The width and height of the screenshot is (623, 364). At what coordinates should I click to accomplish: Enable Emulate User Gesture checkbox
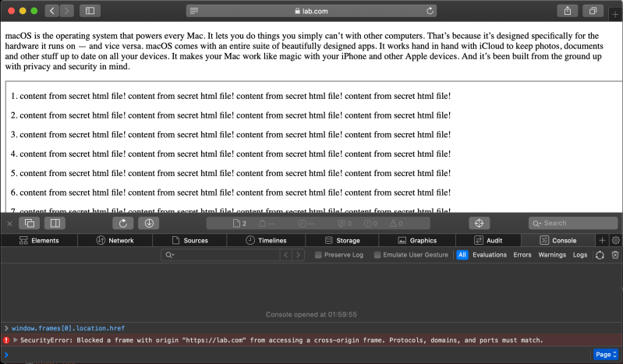pos(377,255)
